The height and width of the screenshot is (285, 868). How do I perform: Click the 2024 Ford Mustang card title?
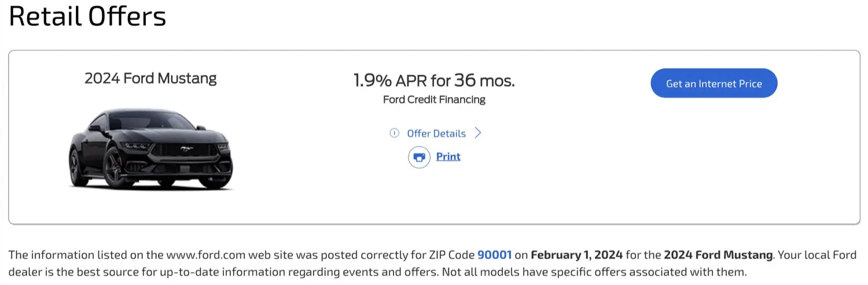[150, 78]
